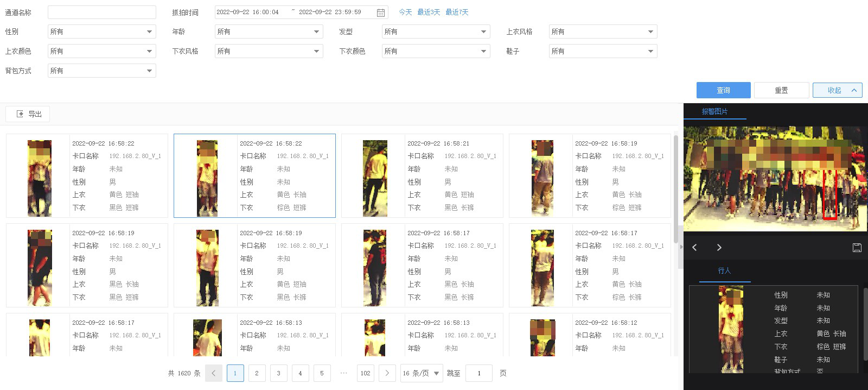The image size is (868, 390).
Task: Select the 16:58:12 capture thumbnail
Action: click(x=542, y=337)
